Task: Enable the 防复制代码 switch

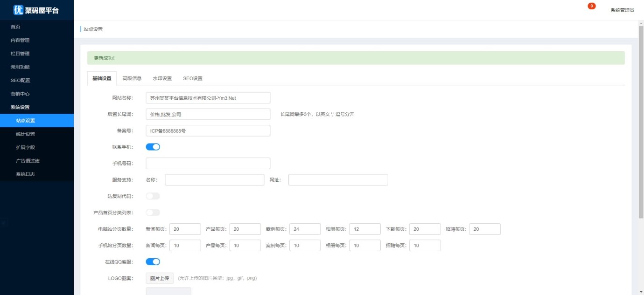Action: pos(153,196)
